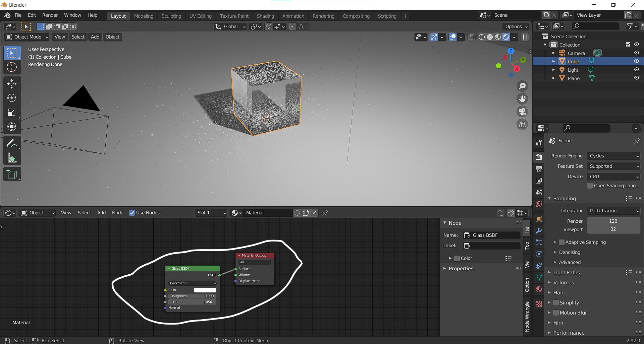The width and height of the screenshot is (644, 344).
Task: Open Render Properties in the properties editor
Action: click(539, 157)
